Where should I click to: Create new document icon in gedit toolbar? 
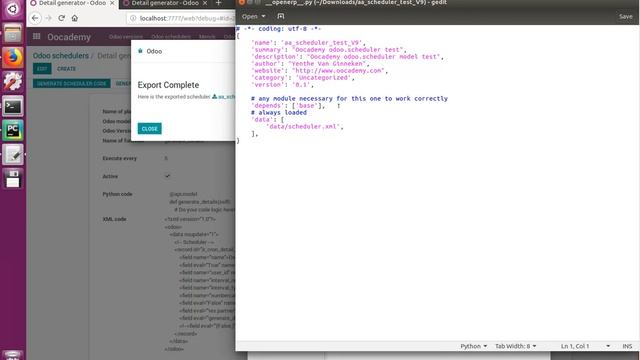coord(281,16)
